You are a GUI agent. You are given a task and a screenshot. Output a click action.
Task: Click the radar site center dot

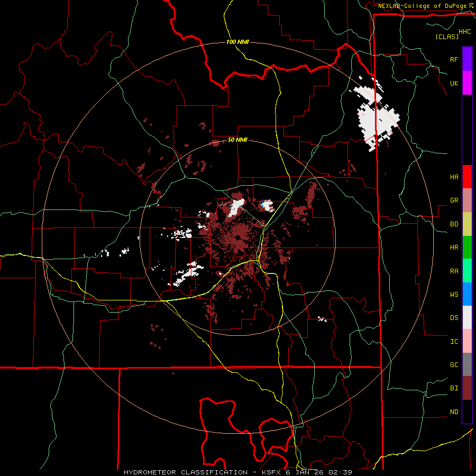coord(237,237)
